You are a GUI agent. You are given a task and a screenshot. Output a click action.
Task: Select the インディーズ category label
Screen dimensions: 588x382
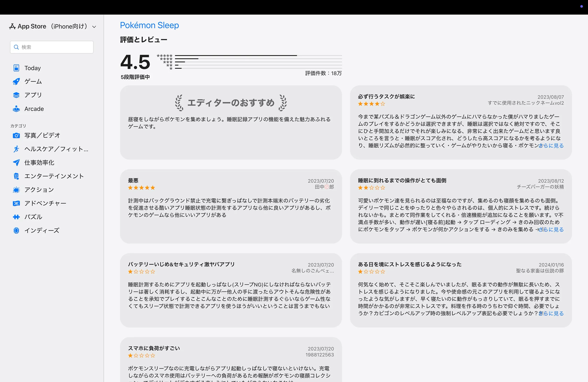tap(42, 230)
